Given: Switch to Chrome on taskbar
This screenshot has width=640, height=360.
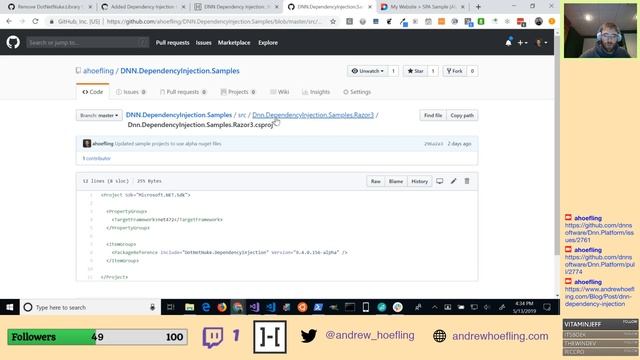Looking at the screenshot, I should tap(238, 307).
